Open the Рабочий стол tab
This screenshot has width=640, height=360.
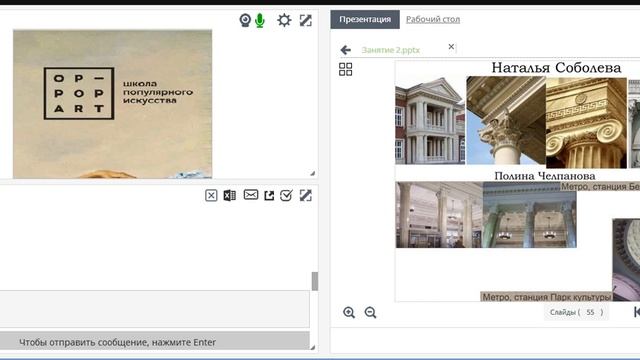[433, 19]
